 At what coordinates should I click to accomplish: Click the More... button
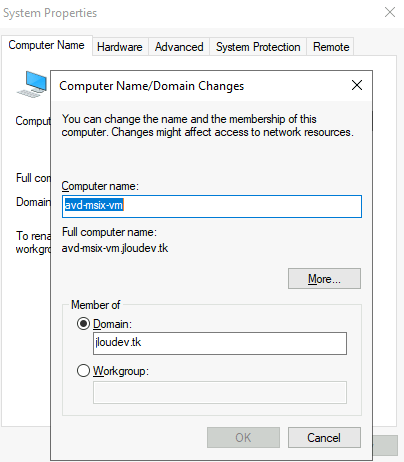pos(324,279)
